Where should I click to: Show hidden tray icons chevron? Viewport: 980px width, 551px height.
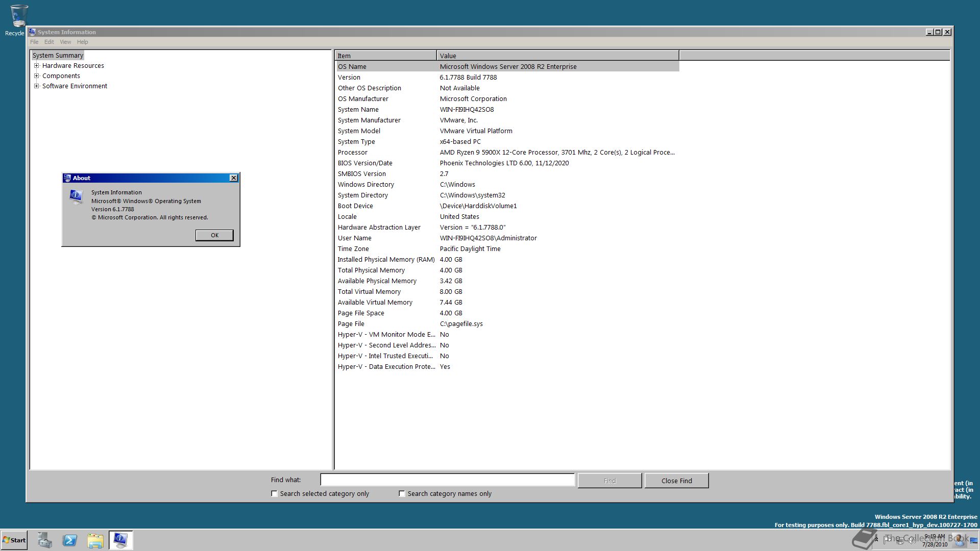(x=876, y=540)
